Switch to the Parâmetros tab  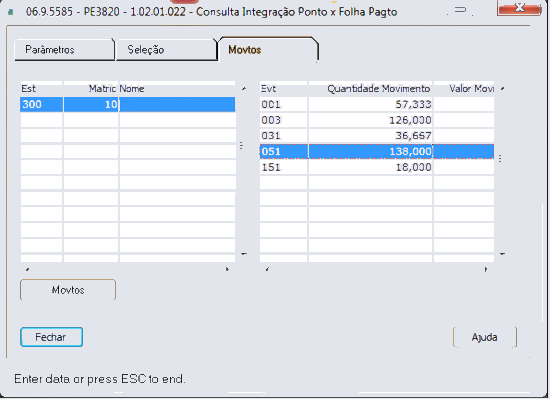coord(65,49)
